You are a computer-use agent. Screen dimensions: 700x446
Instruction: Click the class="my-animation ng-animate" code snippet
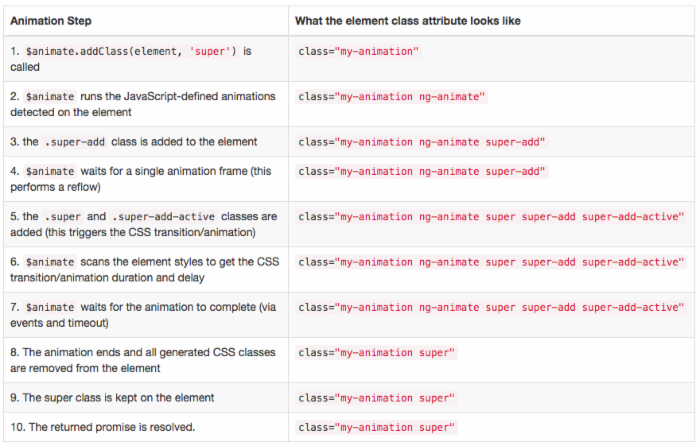[x=393, y=96]
